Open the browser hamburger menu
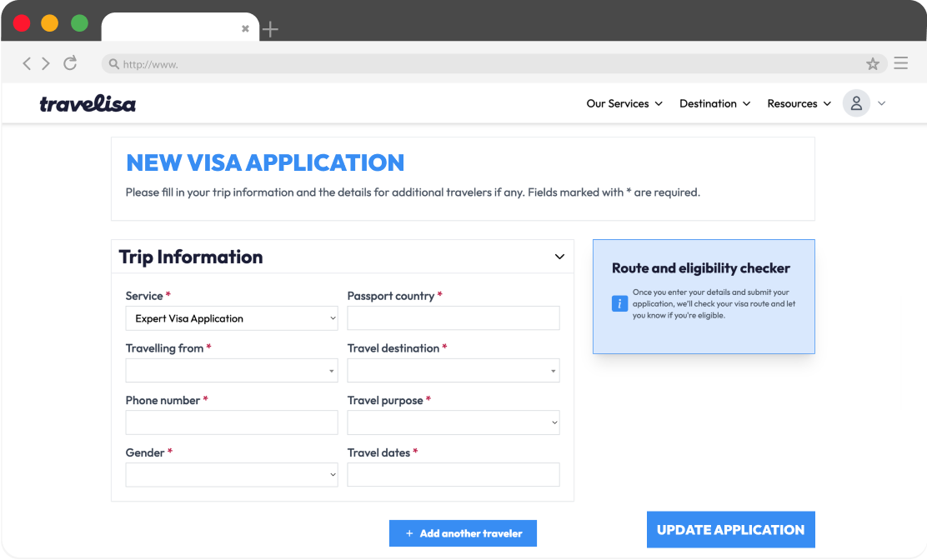Viewport: 927px width, 560px height. pyautogui.click(x=900, y=63)
